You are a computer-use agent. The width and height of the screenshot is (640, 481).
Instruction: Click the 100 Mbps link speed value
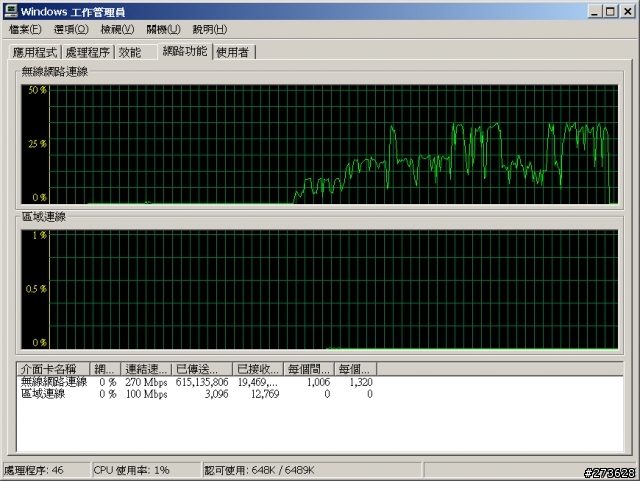pos(146,394)
